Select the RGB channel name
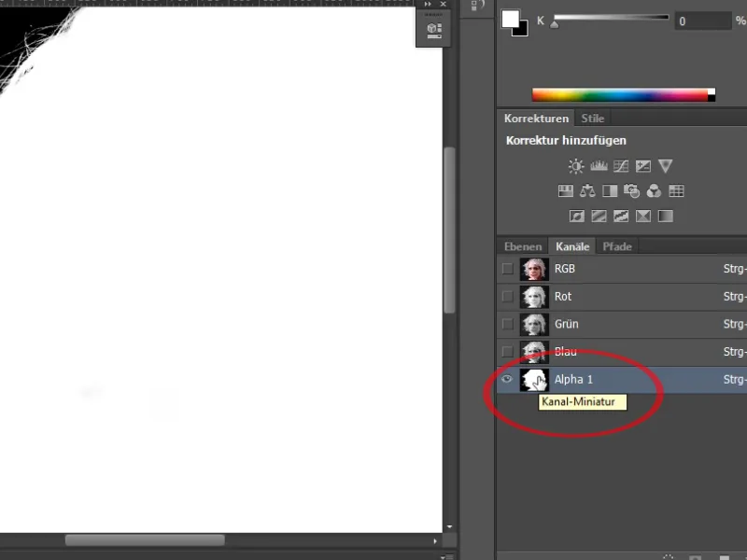Screen dimensions: 747x560 565,269
